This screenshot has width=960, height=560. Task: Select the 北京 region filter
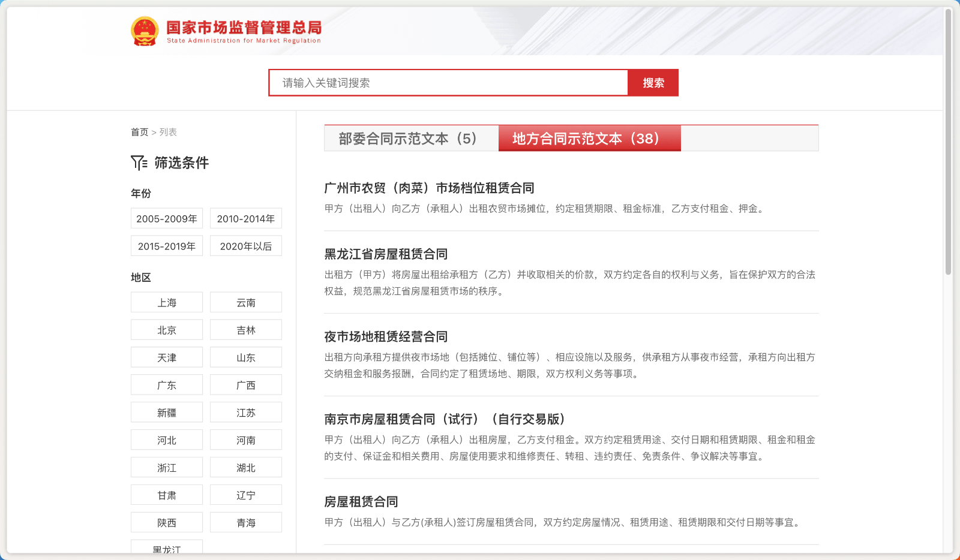tap(166, 329)
